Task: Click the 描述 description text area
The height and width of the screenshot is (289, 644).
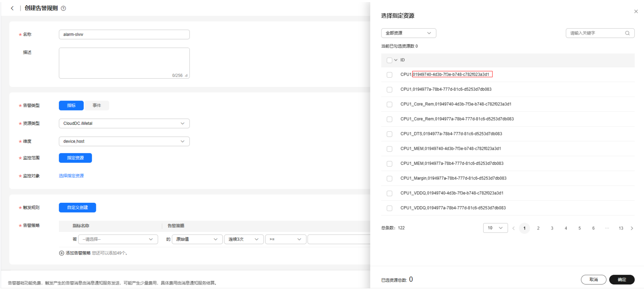Action: coord(124,63)
